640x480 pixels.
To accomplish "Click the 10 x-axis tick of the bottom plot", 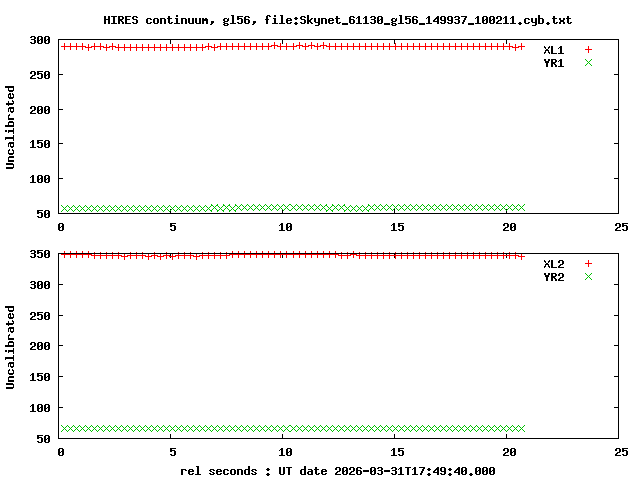I will point(285,452).
